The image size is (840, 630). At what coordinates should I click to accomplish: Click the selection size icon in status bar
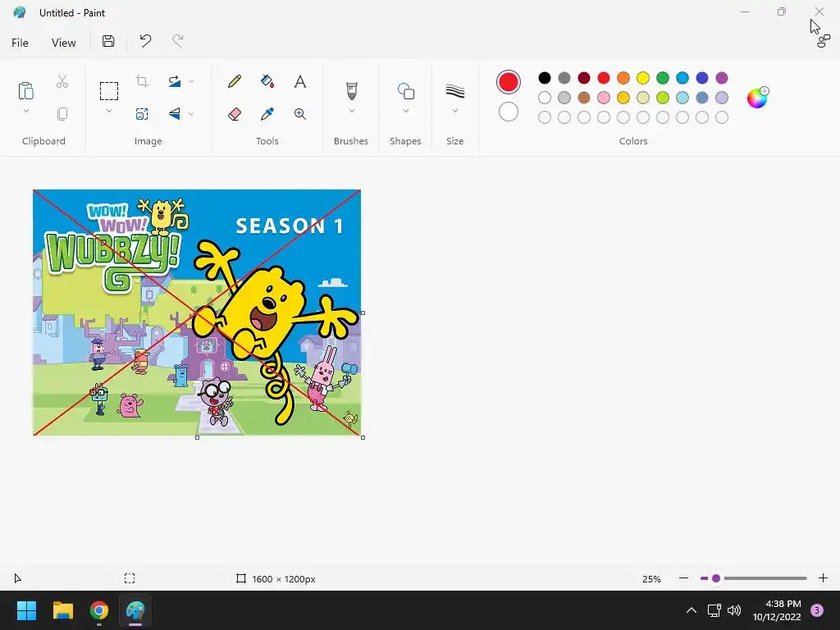(130, 578)
